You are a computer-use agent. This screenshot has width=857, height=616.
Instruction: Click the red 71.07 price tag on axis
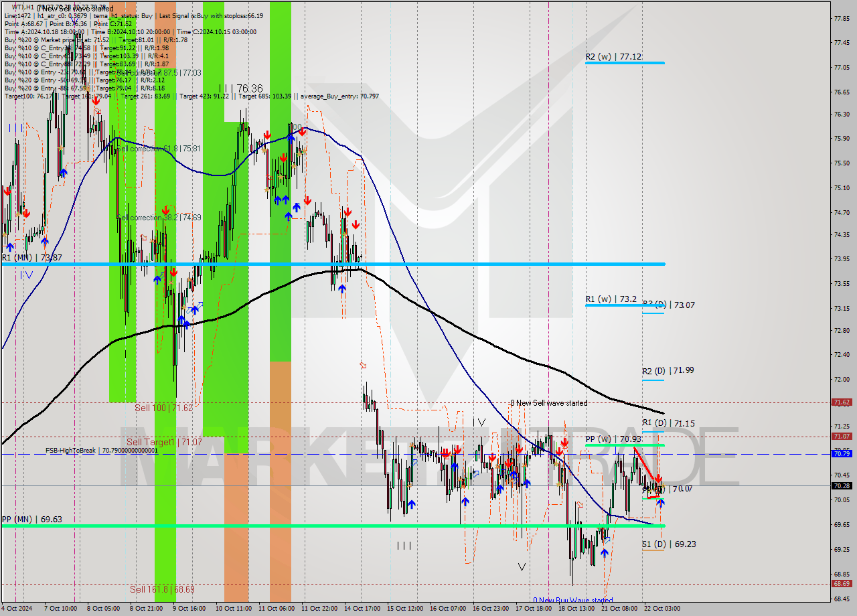tap(842, 436)
